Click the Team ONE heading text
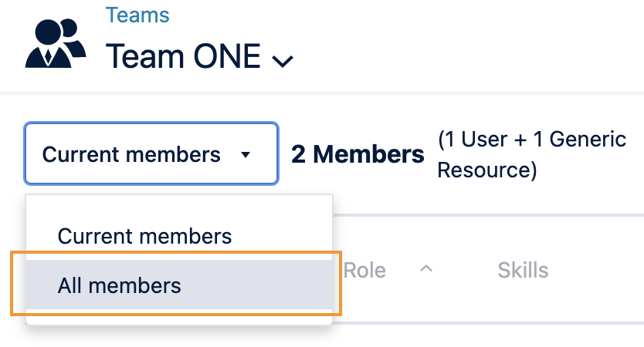Screen dimensions: 644x347 184,56
